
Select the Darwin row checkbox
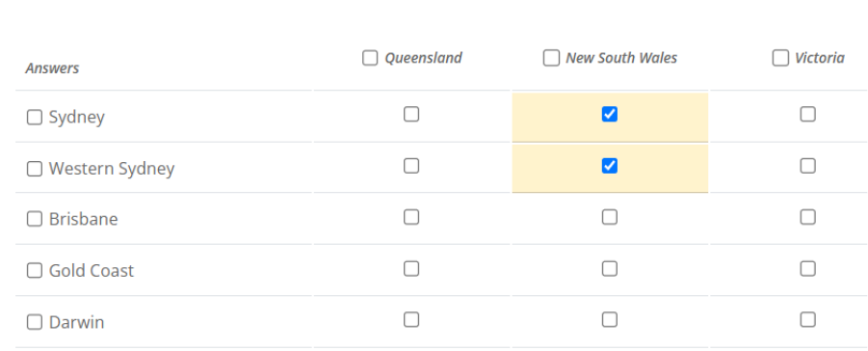(x=35, y=322)
